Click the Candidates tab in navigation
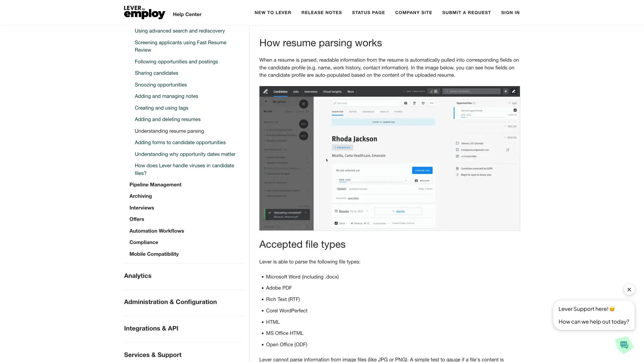Image resolution: width=644 pixels, height=362 pixels. point(280,92)
